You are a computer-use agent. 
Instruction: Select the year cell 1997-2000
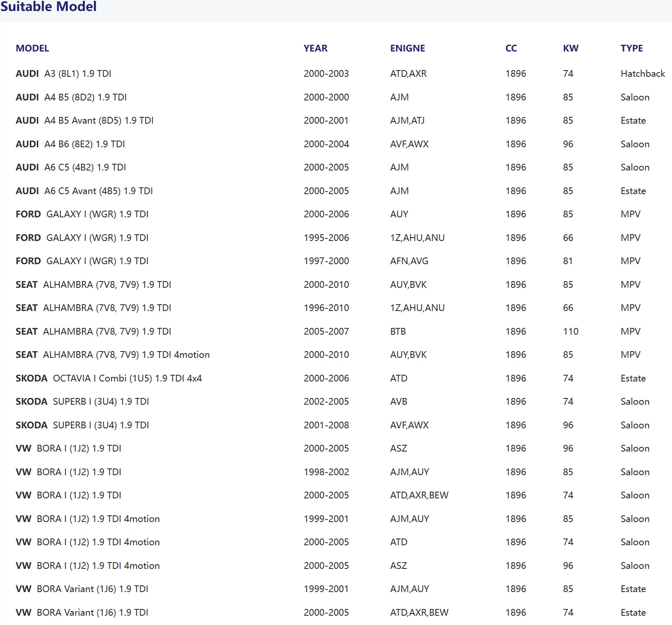click(326, 261)
